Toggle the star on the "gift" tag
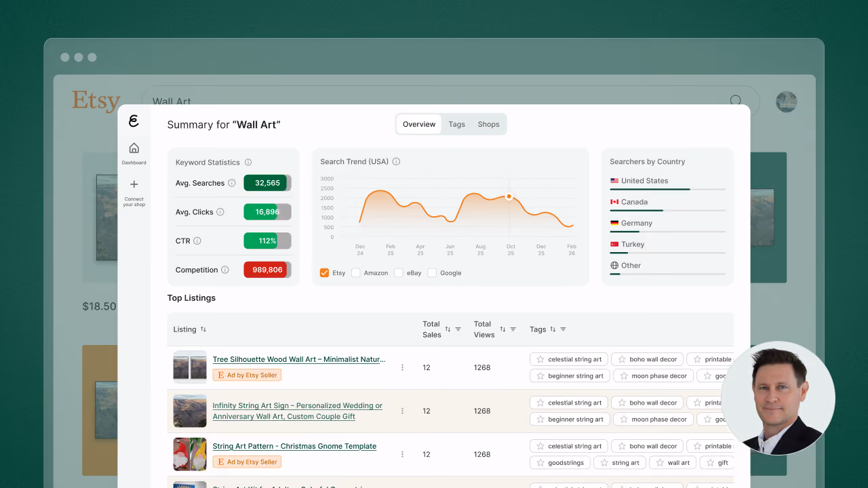This screenshot has width=868, height=488. 711,463
